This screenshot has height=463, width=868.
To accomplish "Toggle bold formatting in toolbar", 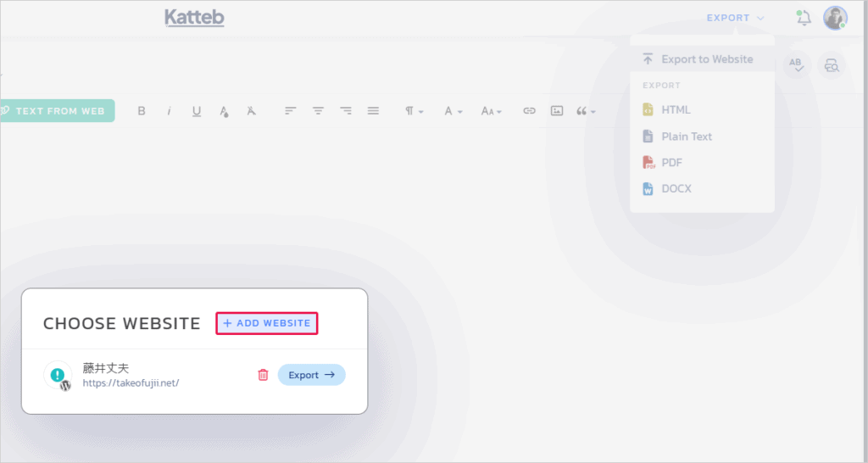I will (142, 111).
